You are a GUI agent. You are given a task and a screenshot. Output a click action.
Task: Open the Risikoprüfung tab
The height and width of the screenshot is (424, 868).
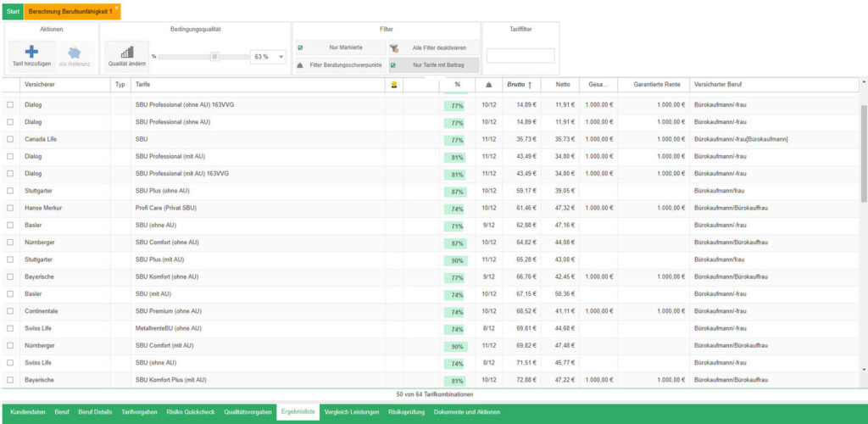[x=407, y=412]
